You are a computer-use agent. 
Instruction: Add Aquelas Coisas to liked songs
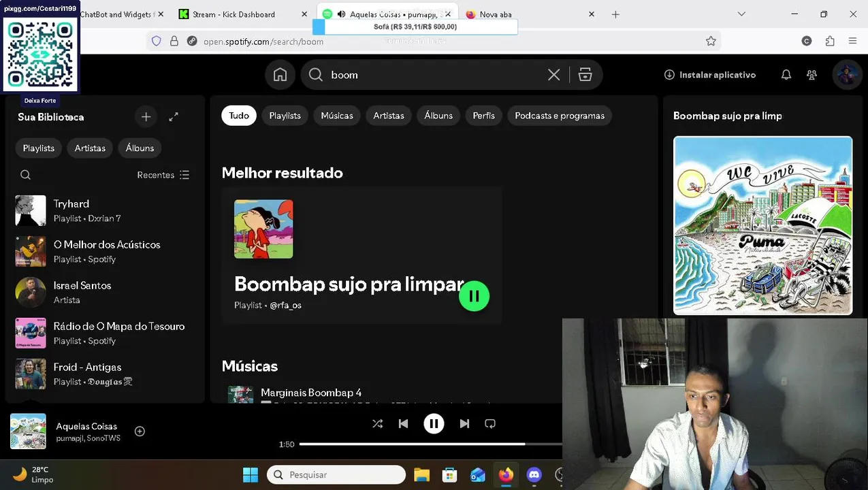coord(140,431)
